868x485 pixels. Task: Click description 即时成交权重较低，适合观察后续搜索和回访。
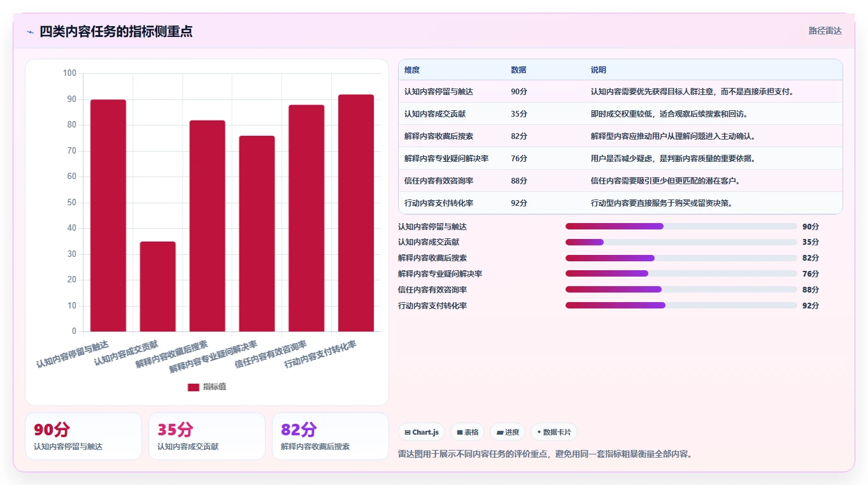click(x=669, y=114)
